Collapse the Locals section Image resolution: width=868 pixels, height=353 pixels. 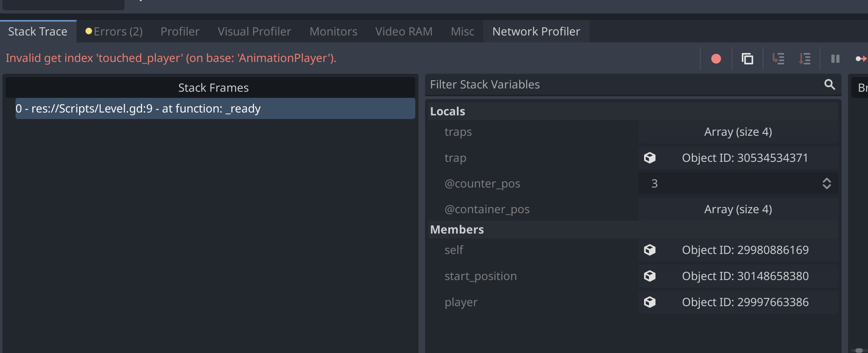pyautogui.click(x=447, y=111)
